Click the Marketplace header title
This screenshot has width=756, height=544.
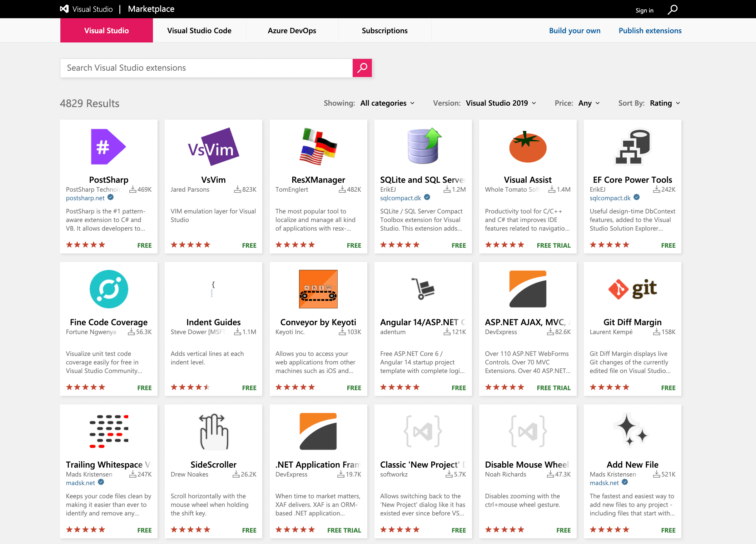(x=151, y=9)
